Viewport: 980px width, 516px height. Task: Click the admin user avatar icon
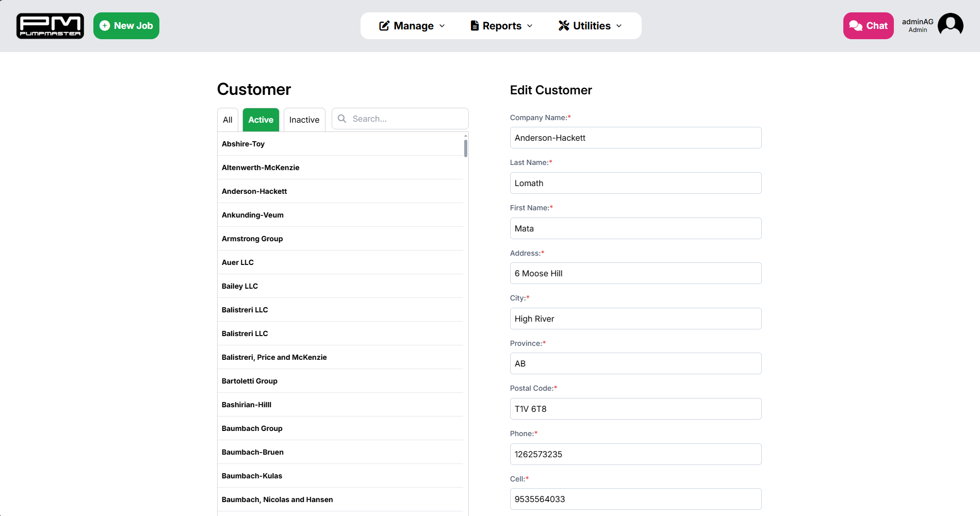pos(950,25)
